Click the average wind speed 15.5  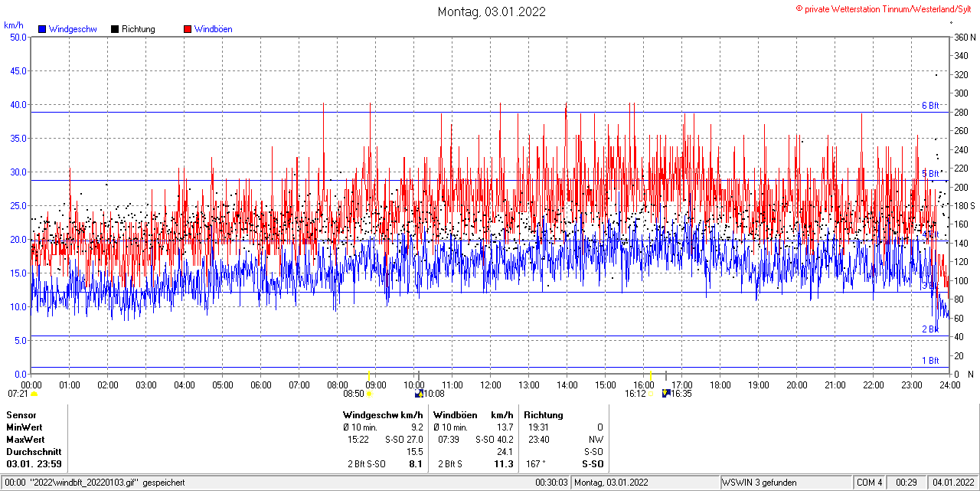point(415,452)
